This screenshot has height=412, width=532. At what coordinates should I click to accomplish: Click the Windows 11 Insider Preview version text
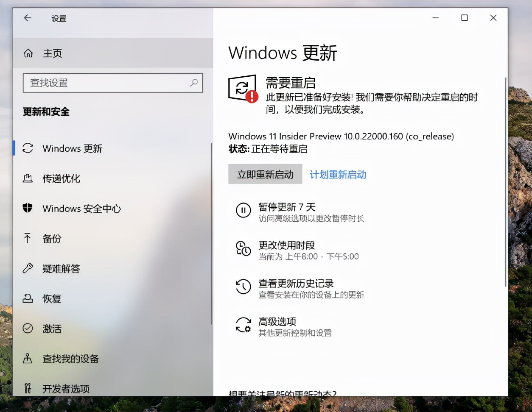pyautogui.click(x=341, y=136)
